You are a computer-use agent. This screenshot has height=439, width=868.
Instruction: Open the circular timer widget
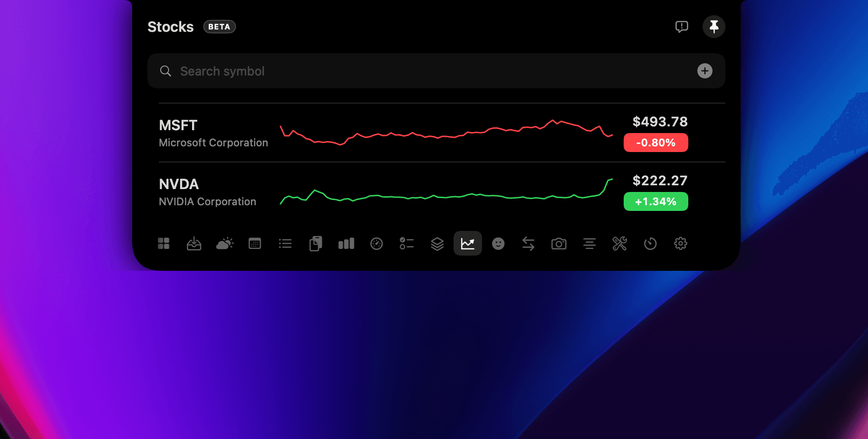pyautogui.click(x=650, y=244)
